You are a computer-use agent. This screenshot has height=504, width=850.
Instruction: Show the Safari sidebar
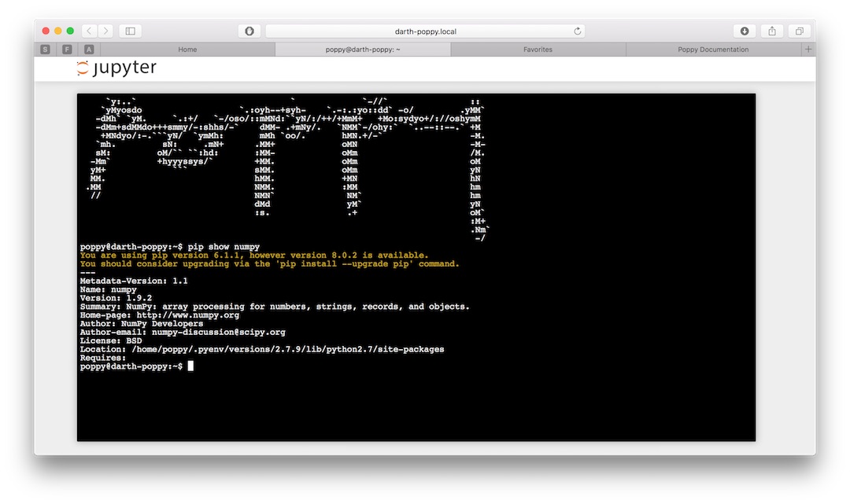tap(130, 31)
